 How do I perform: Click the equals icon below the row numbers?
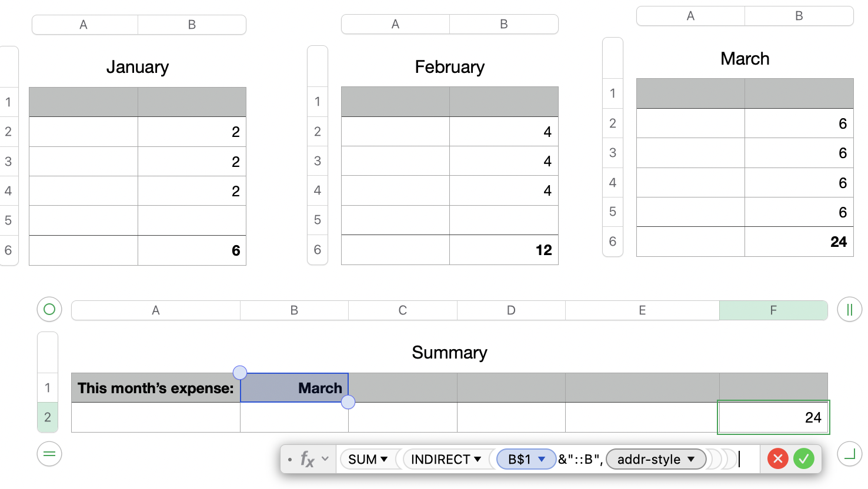click(49, 454)
